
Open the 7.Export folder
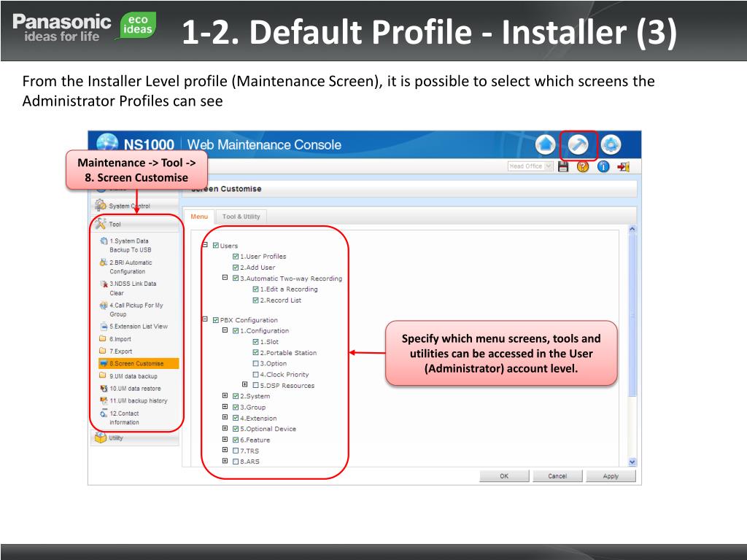coord(116,351)
